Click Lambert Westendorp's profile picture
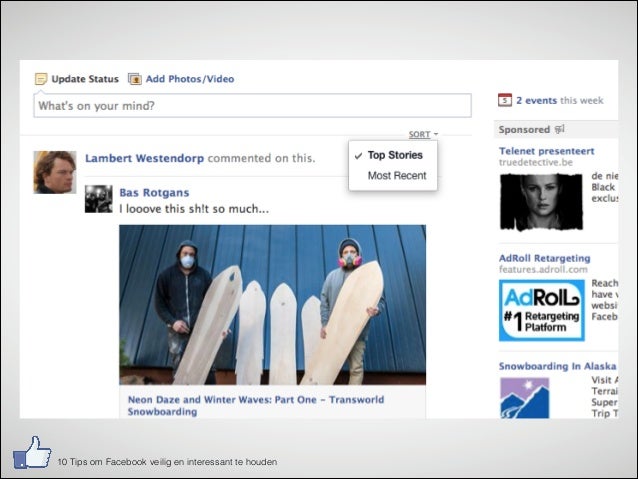The width and height of the screenshot is (638, 479). 55,172
